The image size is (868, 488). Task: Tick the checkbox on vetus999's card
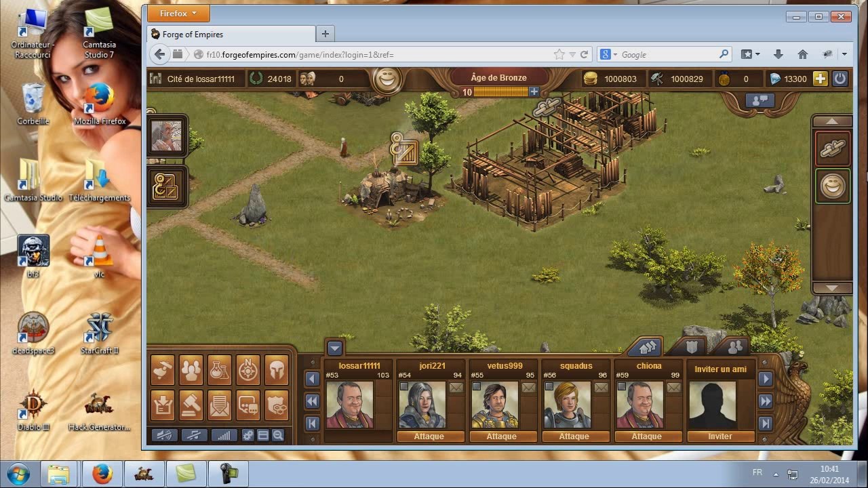click(x=477, y=386)
